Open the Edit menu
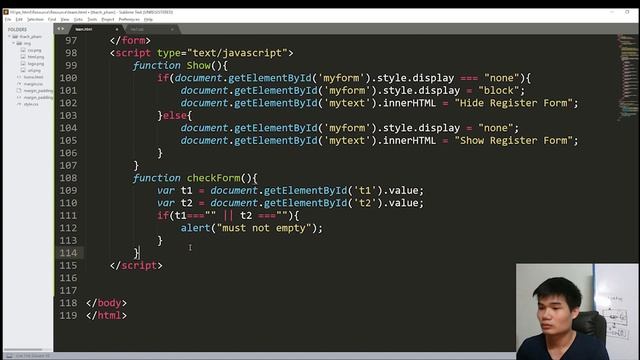Screen dimensions: 640x360 pos(19,19)
